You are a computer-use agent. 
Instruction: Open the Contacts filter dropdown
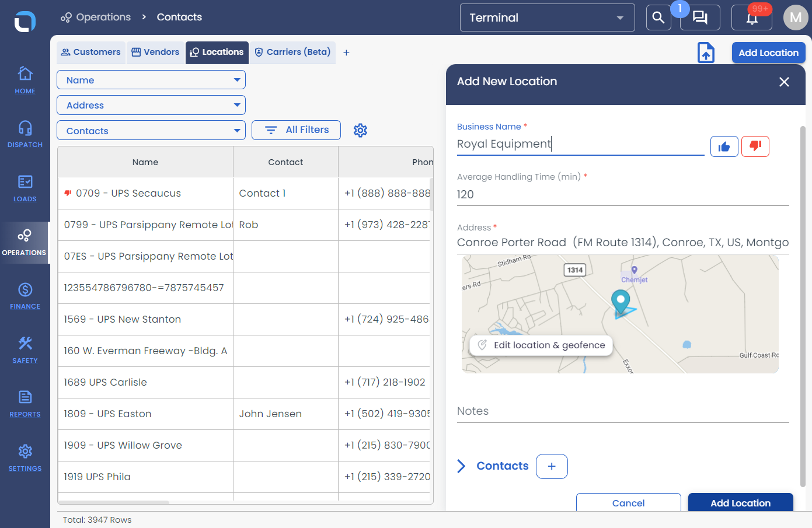[x=151, y=131]
